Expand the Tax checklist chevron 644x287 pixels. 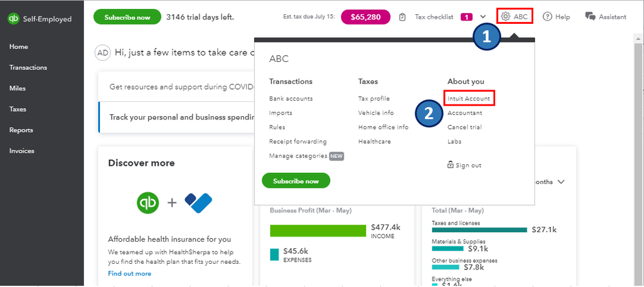483,17
